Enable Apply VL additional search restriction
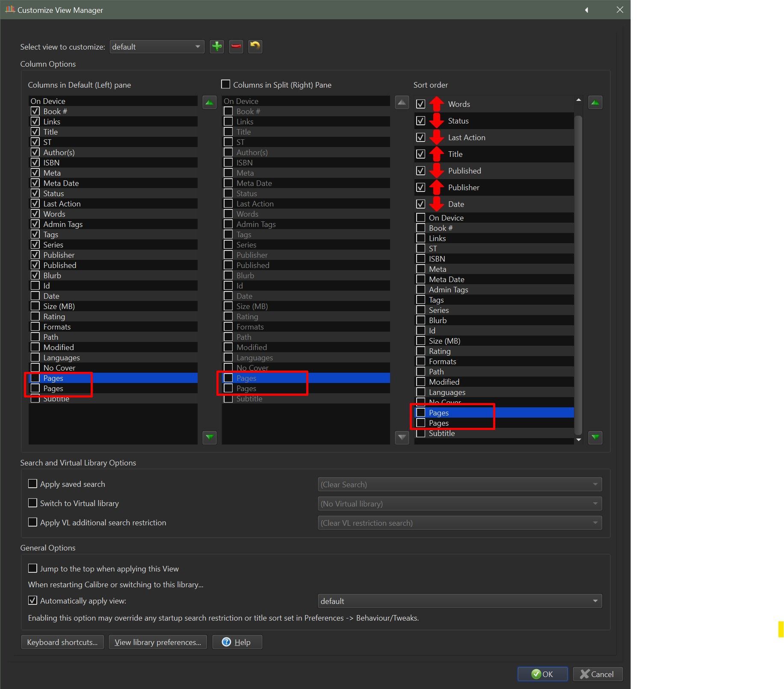 [33, 522]
